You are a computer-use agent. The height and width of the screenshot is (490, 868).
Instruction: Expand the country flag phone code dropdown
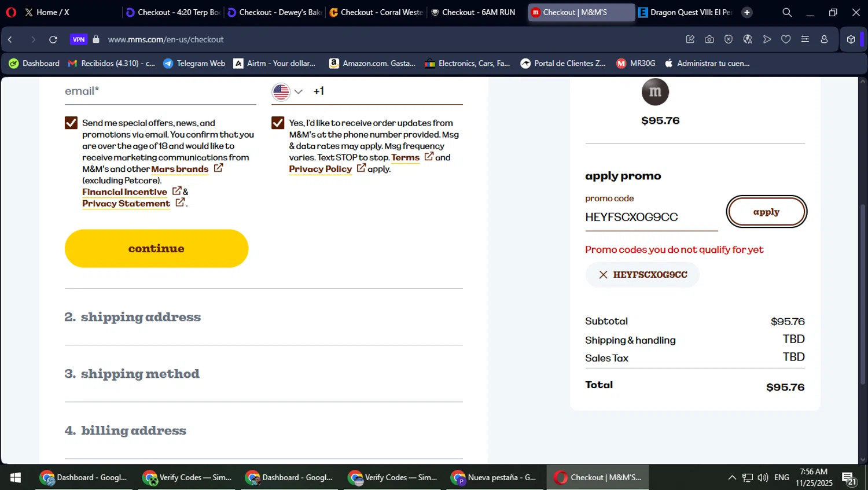(x=288, y=91)
